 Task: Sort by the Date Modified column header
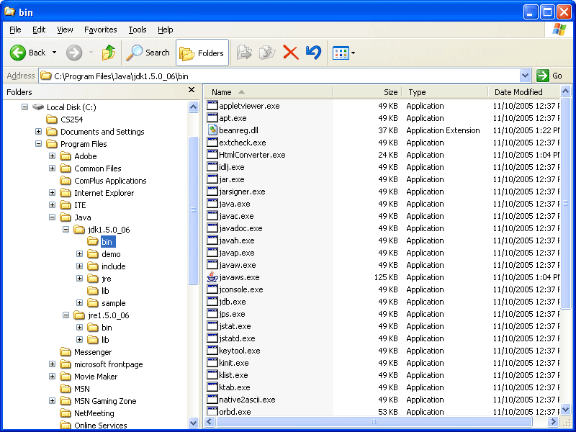tap(524, 92)
